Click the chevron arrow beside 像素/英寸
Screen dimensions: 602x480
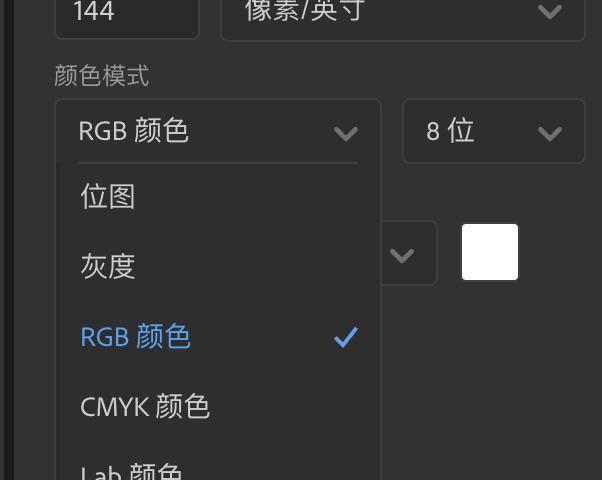550,12
